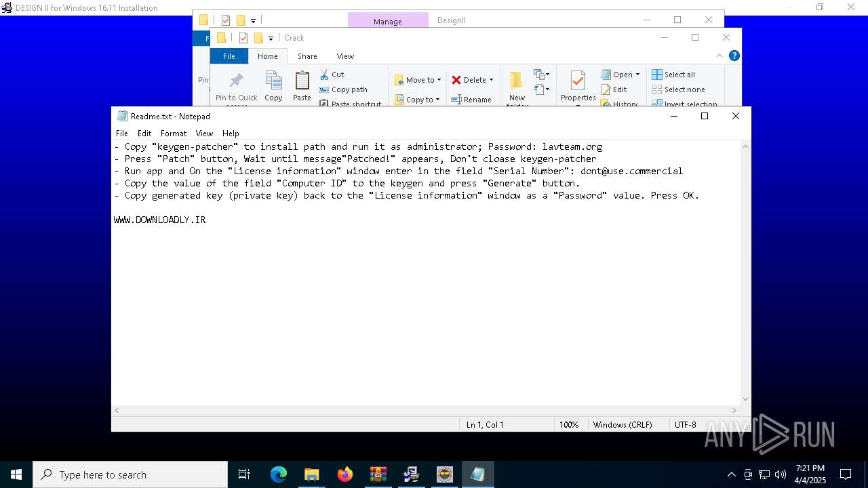Viewport: 868px width, 488px height.
Task: Click the Properties checkmark icon
Action: coord(578,81)
